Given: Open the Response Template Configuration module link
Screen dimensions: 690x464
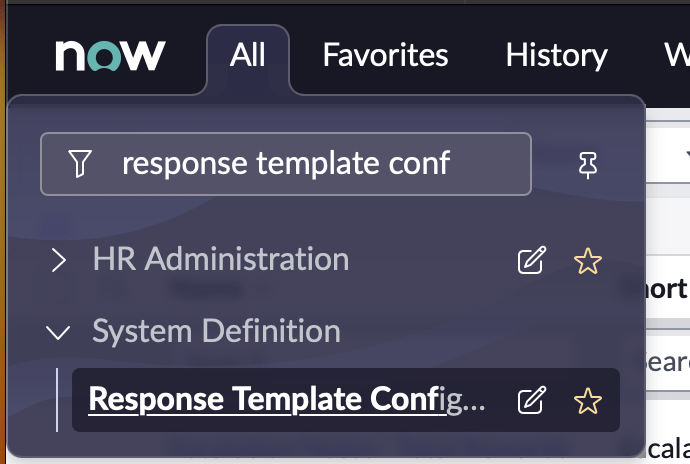Looking at the screenshot, I should [x=287, y=400].
